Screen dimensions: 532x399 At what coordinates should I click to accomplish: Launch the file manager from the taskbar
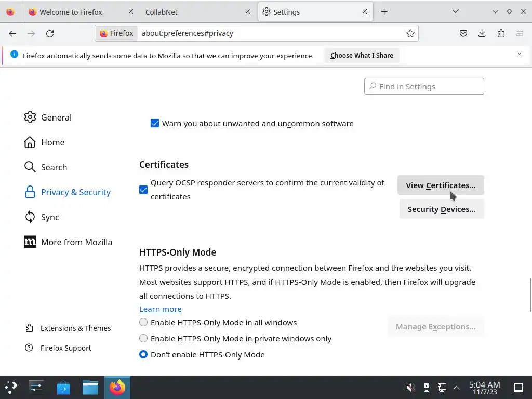click(x=90, y=387)
